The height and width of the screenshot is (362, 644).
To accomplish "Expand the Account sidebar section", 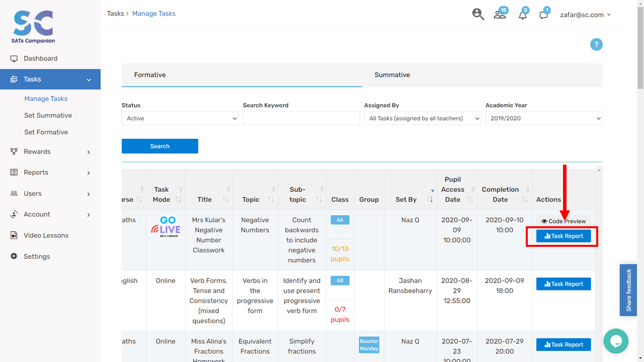I will click(89, 215).
